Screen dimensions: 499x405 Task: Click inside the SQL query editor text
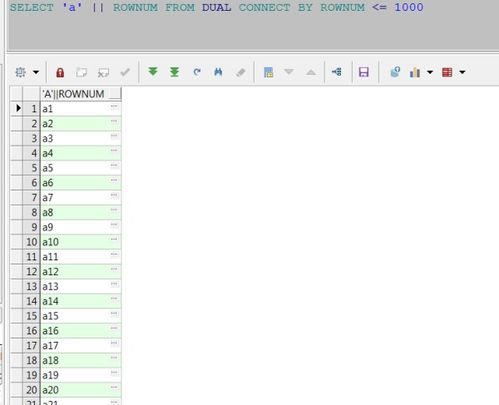[x=217, y=7]
